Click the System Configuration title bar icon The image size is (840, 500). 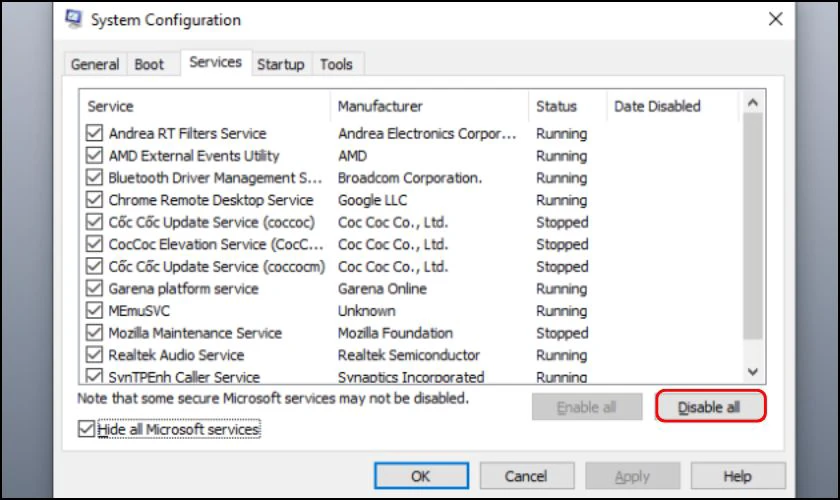74,19
